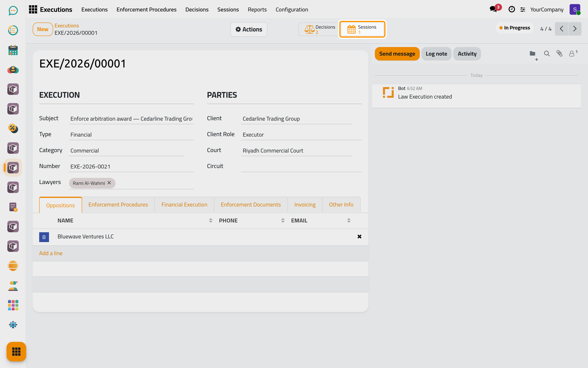Open the sliders settings icon near YourCompany
Screen dimensions: 588x368
[523, 10]
